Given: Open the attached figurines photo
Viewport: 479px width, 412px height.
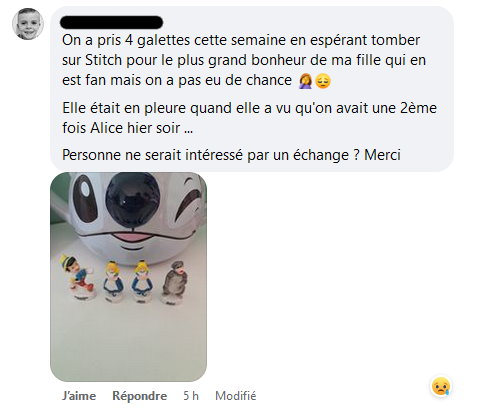Looking at the screenshot, I should click(128, 277).
